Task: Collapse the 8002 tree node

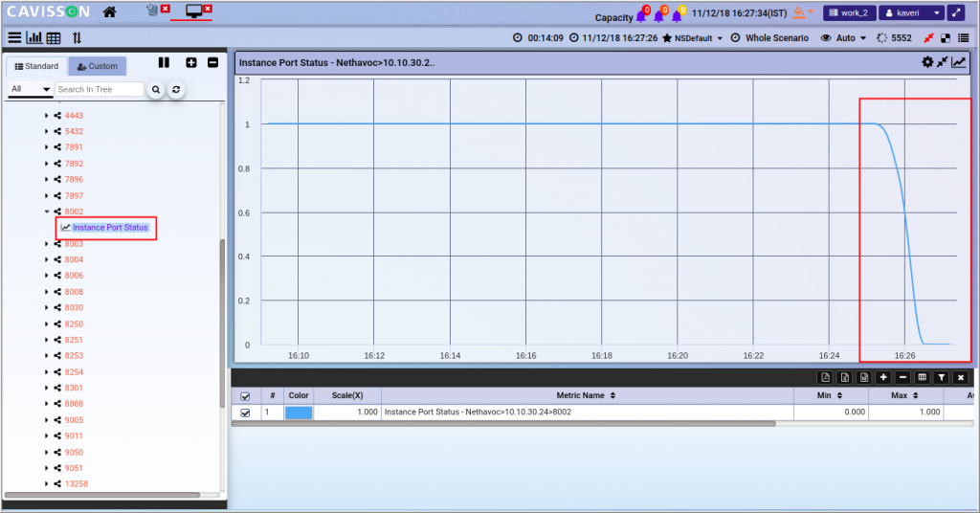Action: (46, 212)
